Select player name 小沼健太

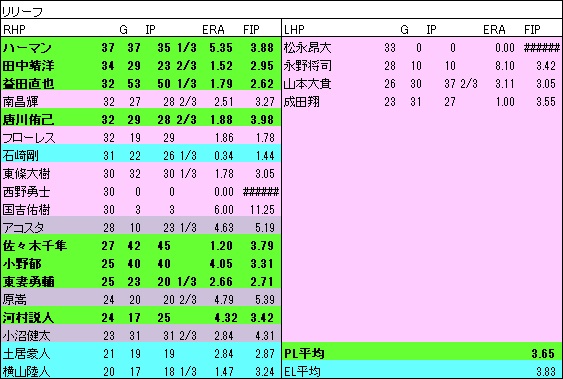[27, 336]
